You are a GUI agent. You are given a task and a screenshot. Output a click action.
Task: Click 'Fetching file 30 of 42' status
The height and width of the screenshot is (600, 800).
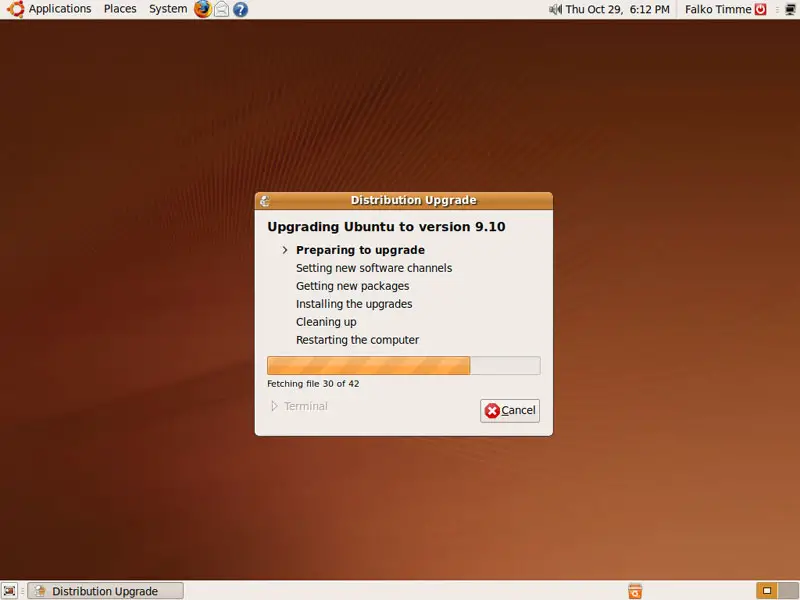coord(313,384)
